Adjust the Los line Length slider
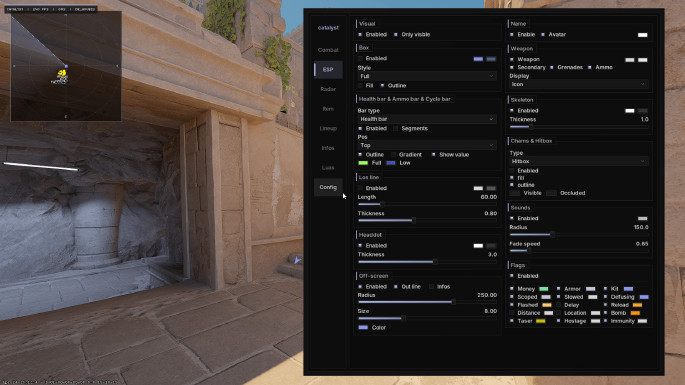 click(427, 204)
